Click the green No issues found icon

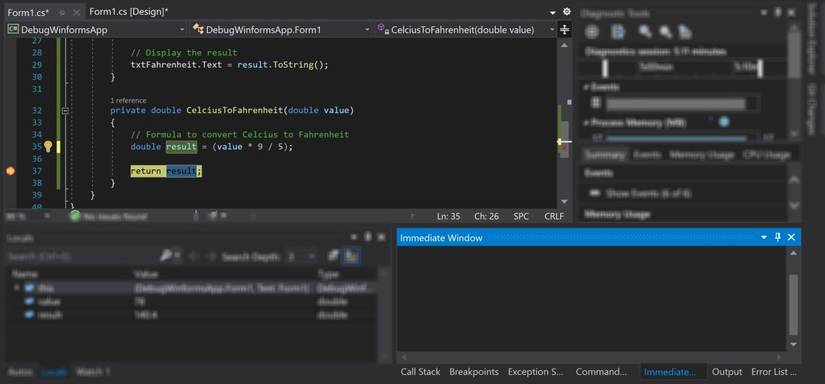click(75, 216)
